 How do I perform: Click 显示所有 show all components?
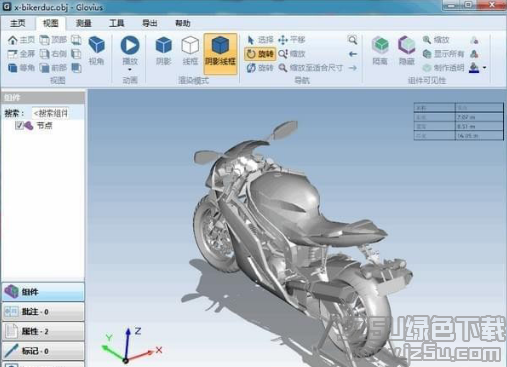tap(443, 54)
